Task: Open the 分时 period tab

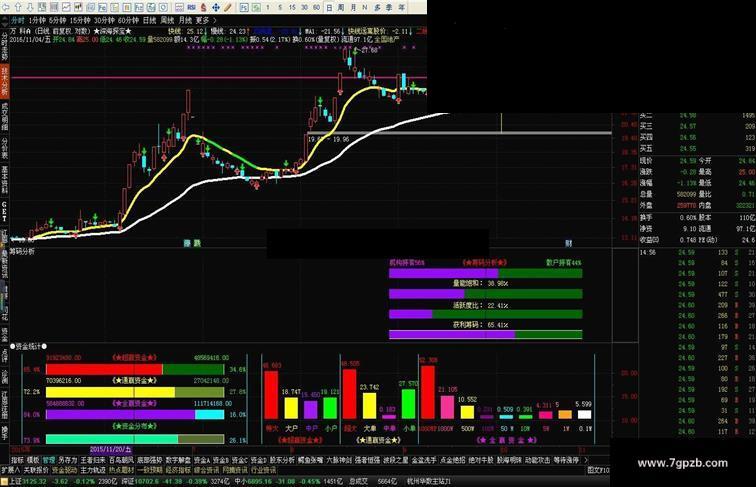Action: (x=17, y=20)
